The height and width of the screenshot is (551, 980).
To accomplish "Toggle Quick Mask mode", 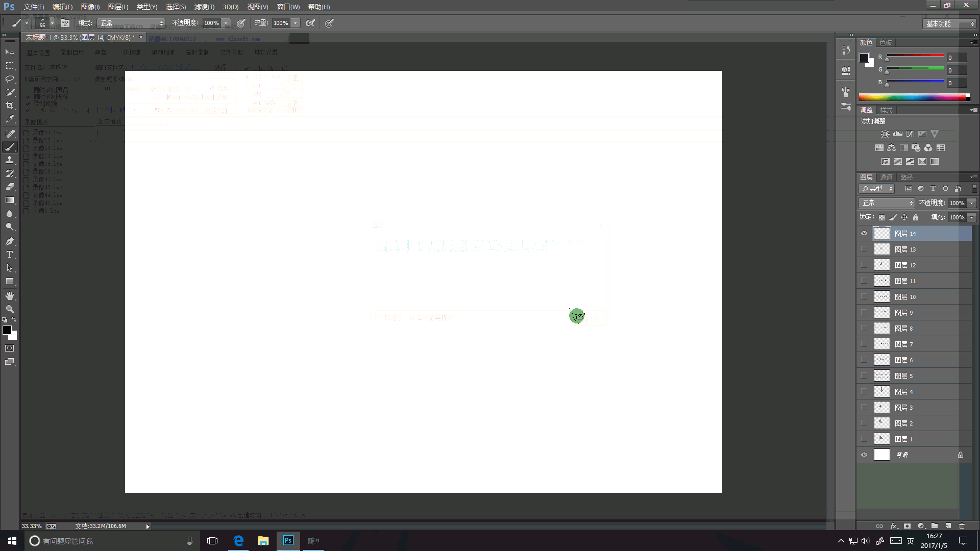I will (10, 348).
